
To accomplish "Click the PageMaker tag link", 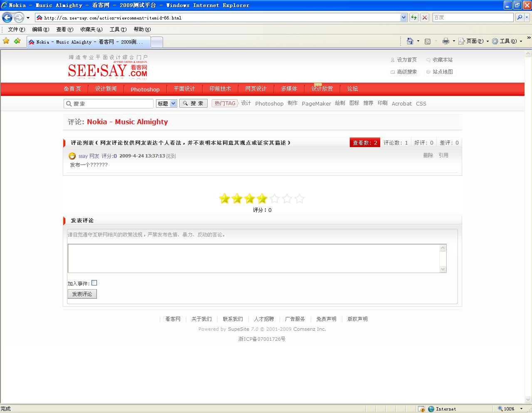I will point(317,104).
